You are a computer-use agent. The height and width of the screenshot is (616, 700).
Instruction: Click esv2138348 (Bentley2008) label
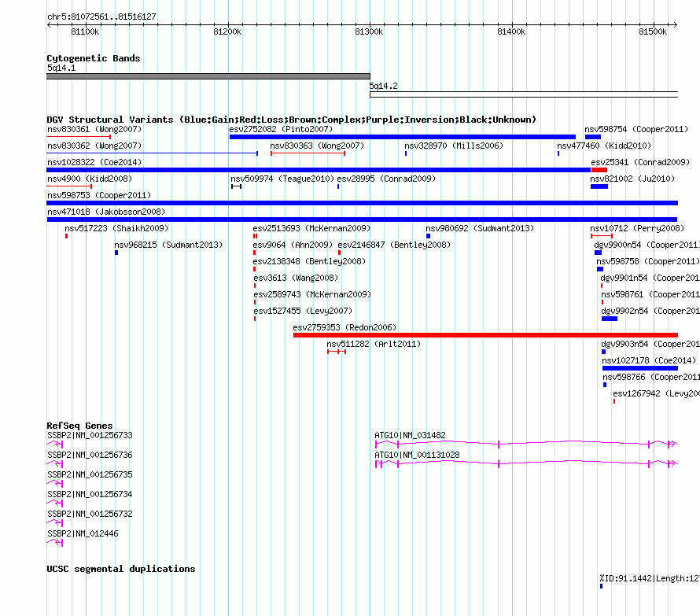pos(309,261)
